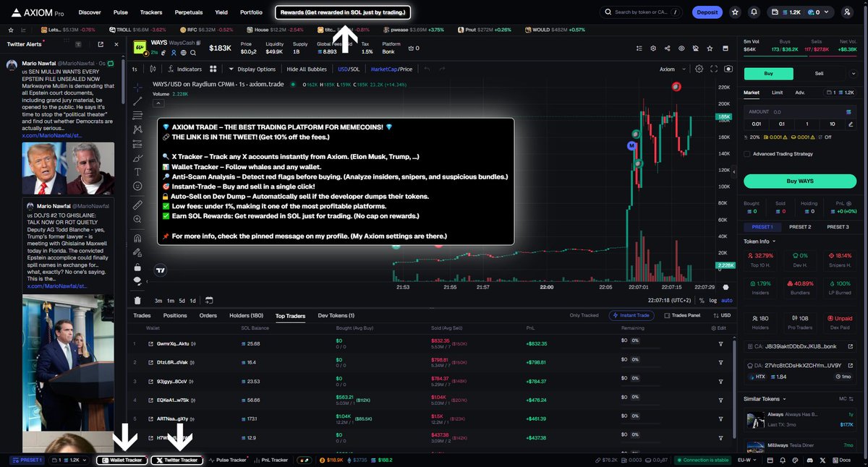Select the trend line drawing tool

137,100
